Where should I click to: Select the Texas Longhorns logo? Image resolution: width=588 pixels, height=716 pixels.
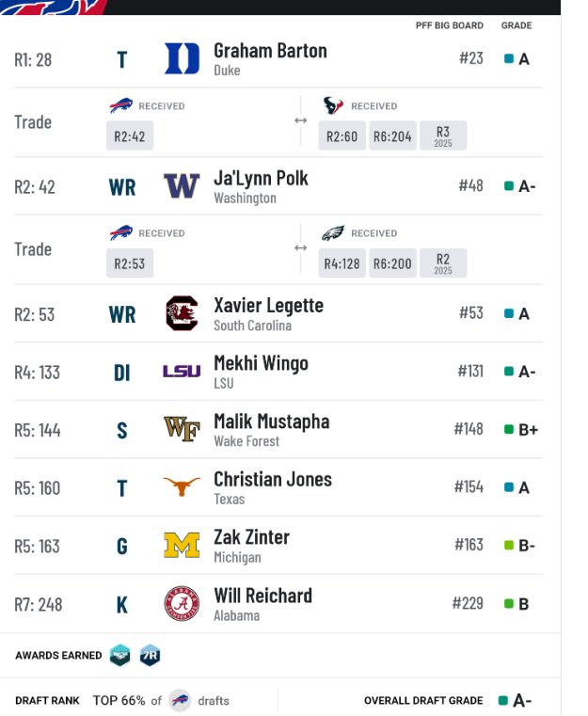182,486
